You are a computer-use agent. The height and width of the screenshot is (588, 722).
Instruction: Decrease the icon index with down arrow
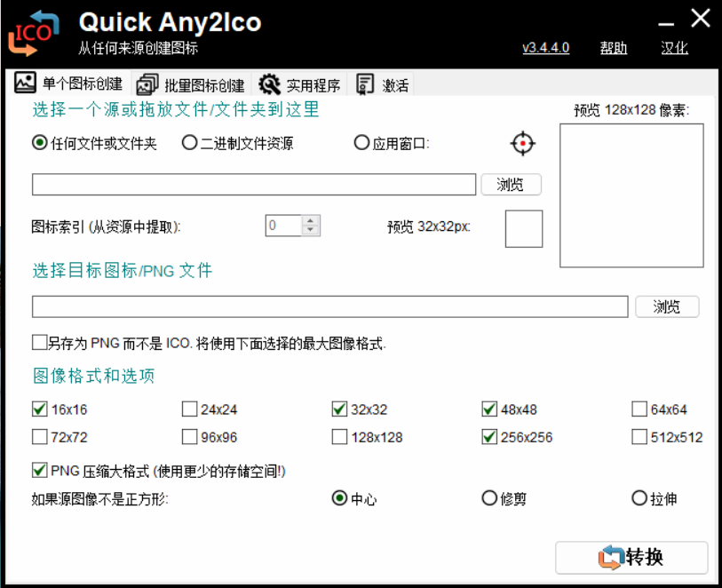(311, 230)
